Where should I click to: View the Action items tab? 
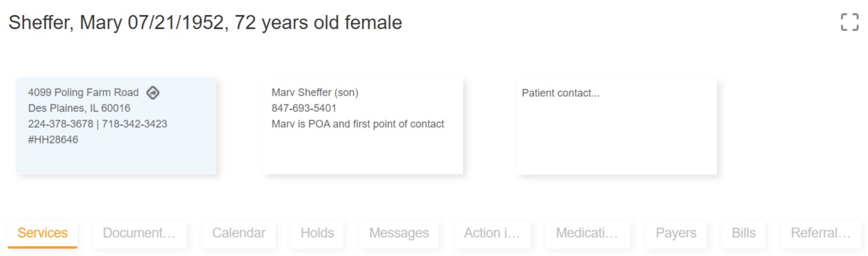[492, 233]
